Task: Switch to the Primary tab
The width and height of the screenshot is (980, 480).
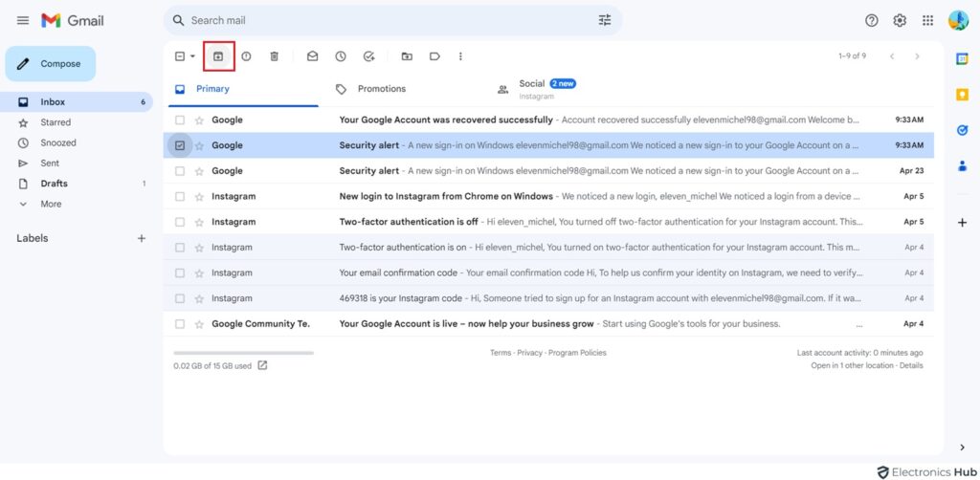Action: tap(243, 89)
